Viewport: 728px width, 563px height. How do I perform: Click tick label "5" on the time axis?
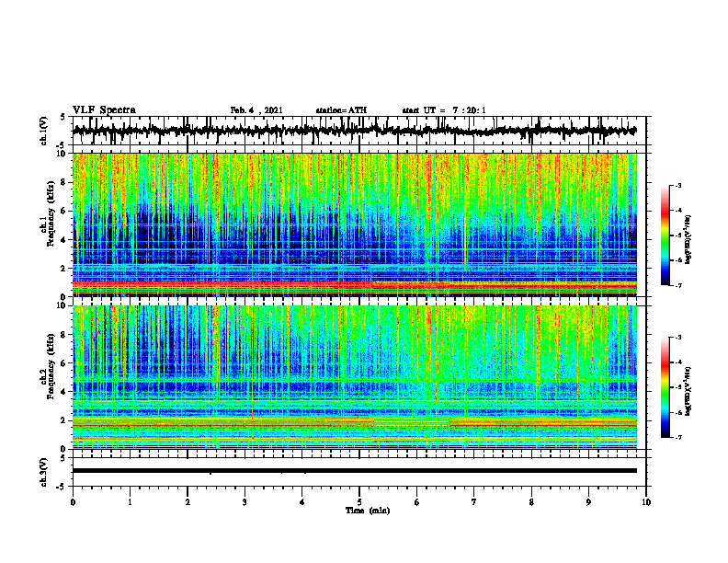[359, 502]
